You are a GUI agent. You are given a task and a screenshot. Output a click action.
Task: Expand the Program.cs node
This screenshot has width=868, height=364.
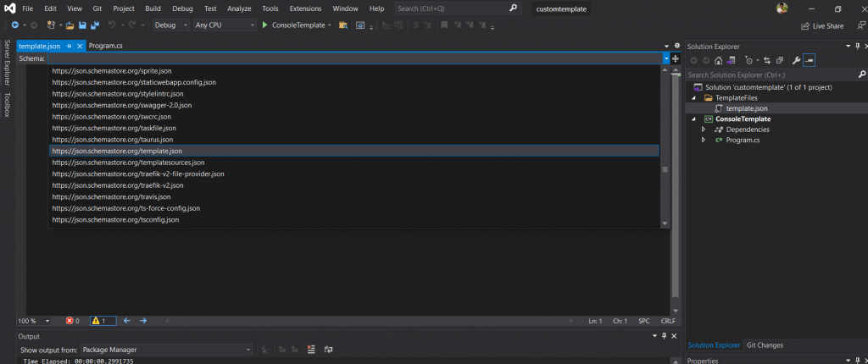pyautogui.click(x=703, y=140)
